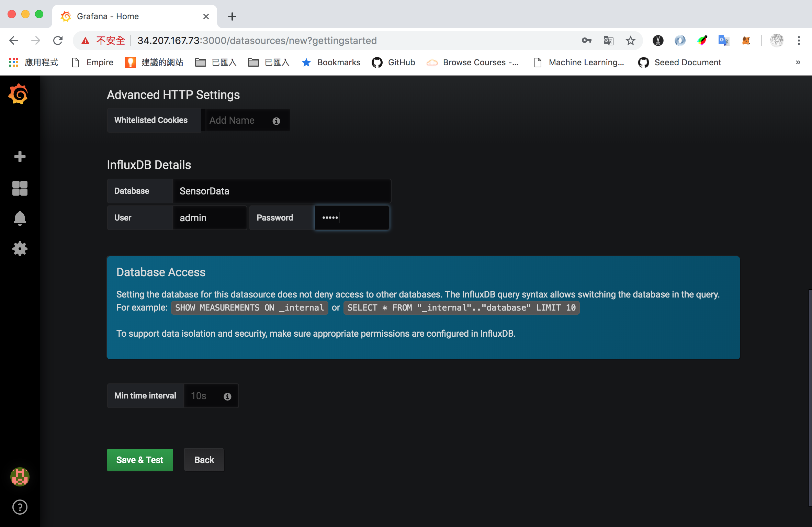Open Configuration gear icon in sidebar
The height and width of the screenshot is (527, 812).
(x=20, y=248)
